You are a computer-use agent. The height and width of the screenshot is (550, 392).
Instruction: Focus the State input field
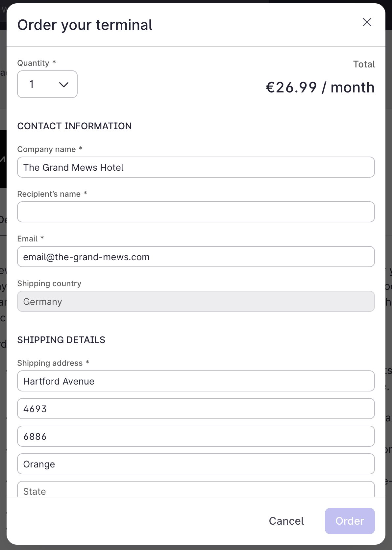tap(196, 490)
